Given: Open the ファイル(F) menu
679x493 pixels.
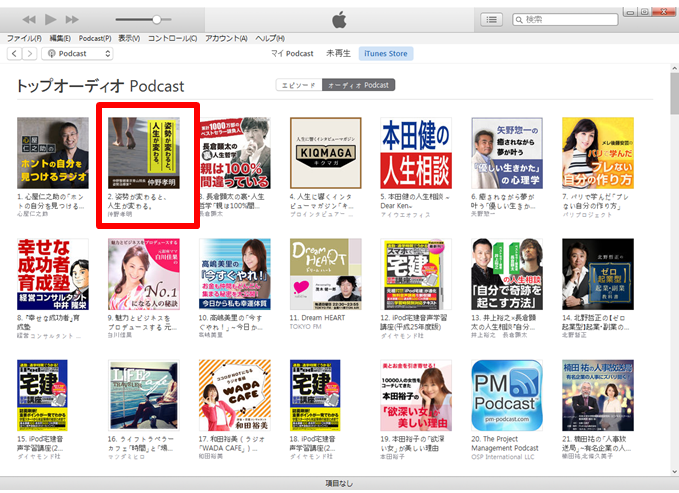Looking at the screenshot, I should (x=24, y=39).
